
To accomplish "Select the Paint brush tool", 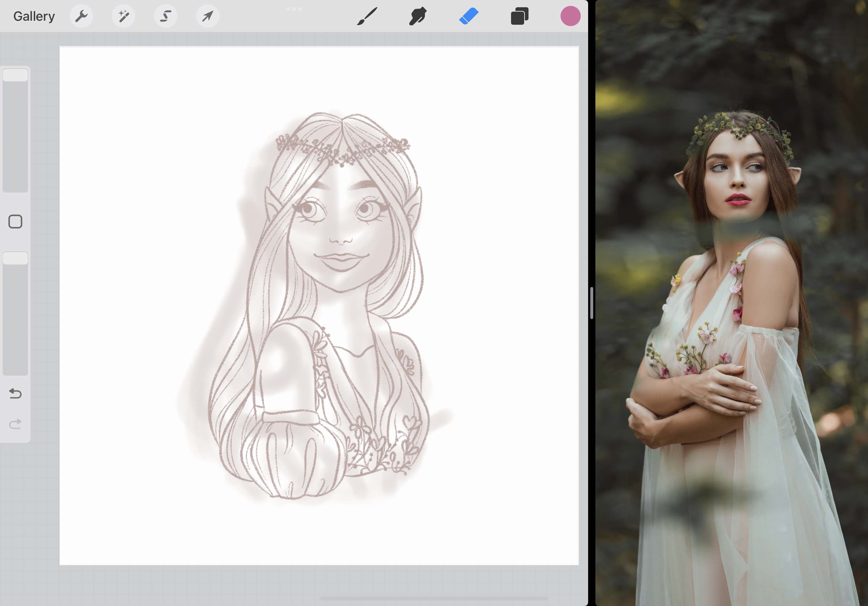I will (367, 16).
